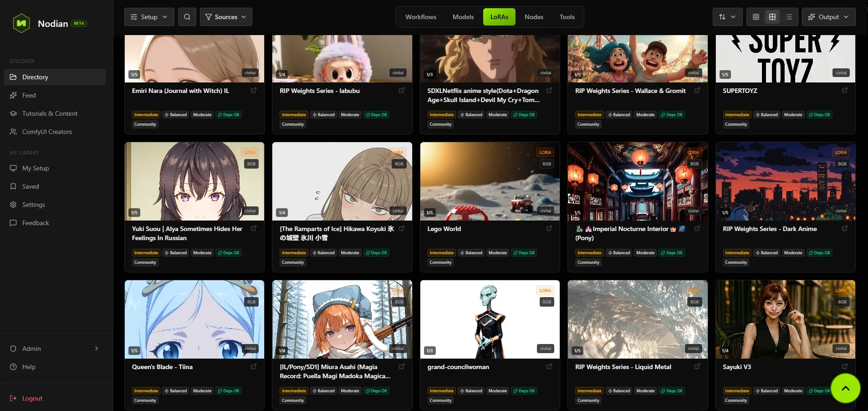
Task: Open the Output dropdown menu
Action: [x=828, y=17]
